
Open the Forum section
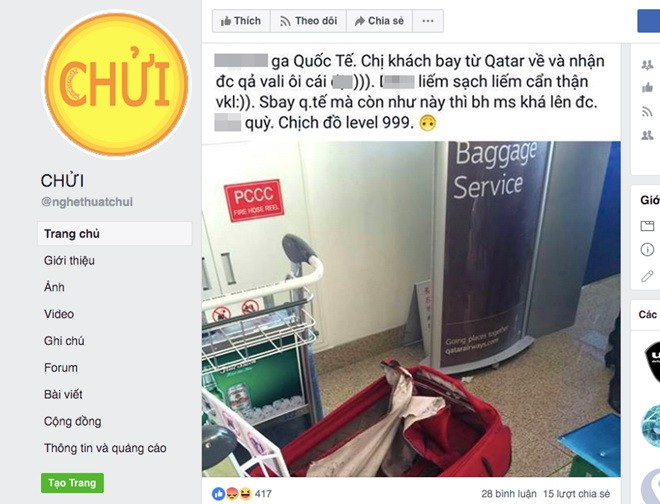61,368
